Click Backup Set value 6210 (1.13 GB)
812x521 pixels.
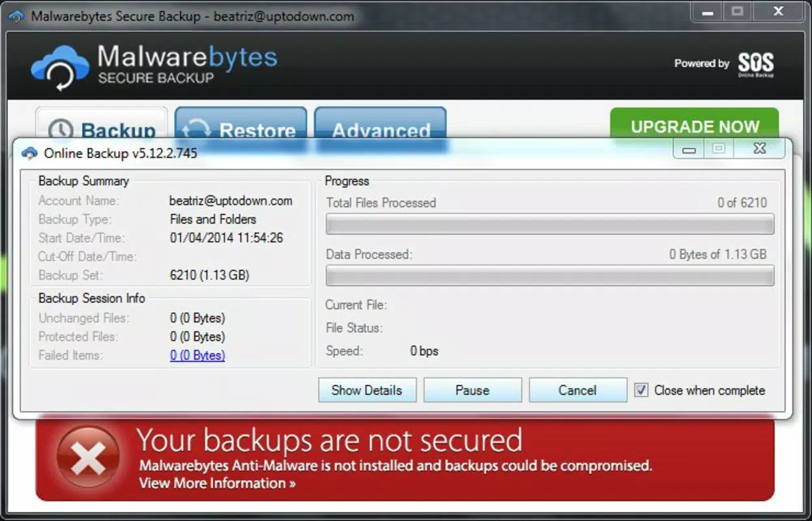[209, 275]
